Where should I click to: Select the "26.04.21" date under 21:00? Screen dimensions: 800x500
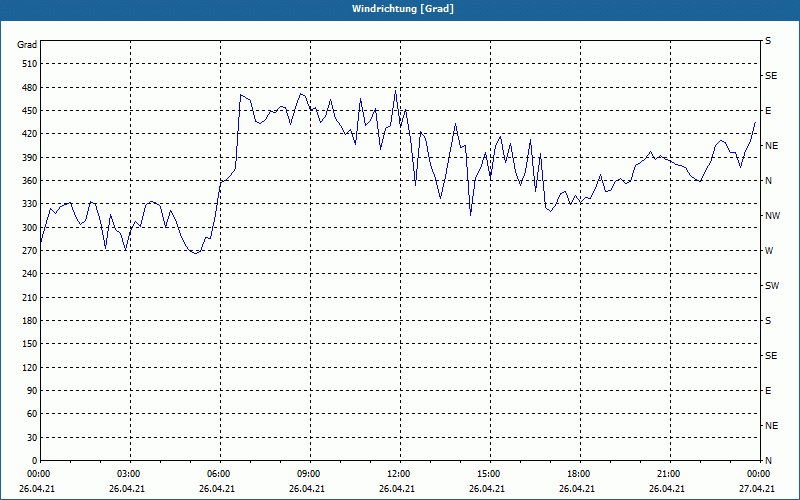pos(667,489)
